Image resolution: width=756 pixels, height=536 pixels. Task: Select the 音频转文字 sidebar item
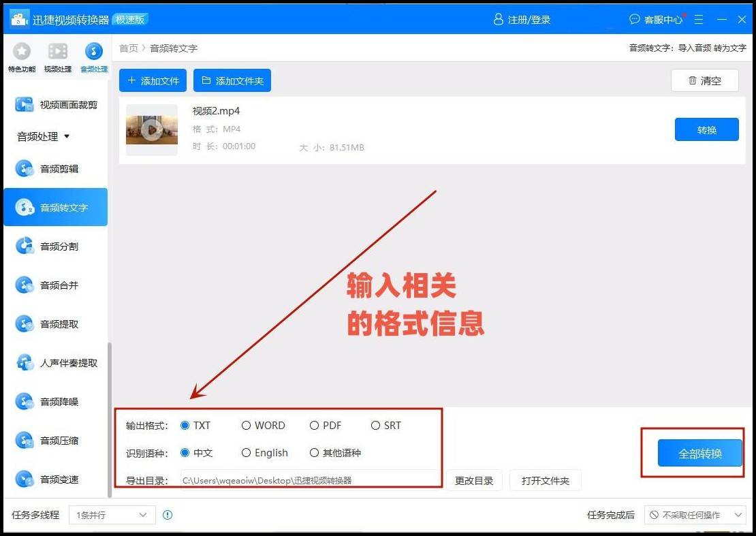(55, 207)
